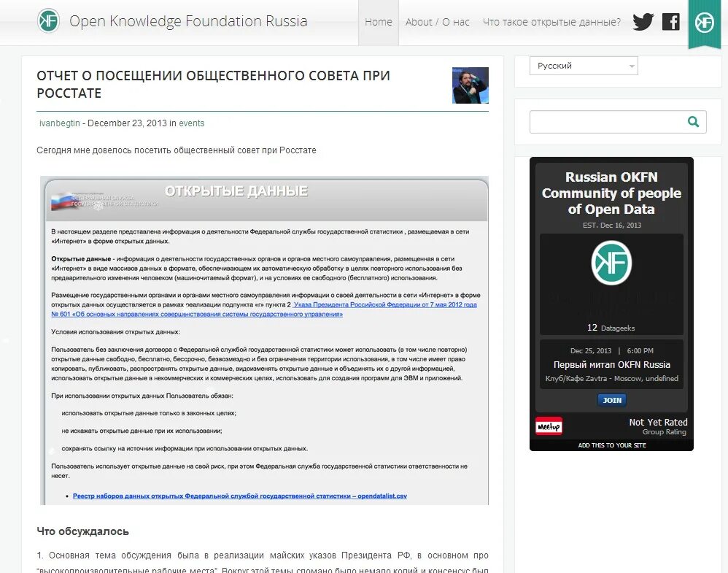Open the Facebook icon link
This screenshot has width=728, height=573.
click(671, 21)
